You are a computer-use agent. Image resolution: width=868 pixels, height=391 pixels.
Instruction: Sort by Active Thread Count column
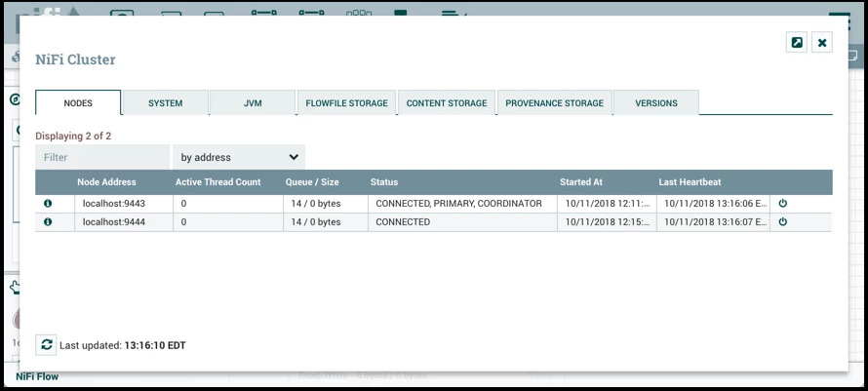click(218, 181)
